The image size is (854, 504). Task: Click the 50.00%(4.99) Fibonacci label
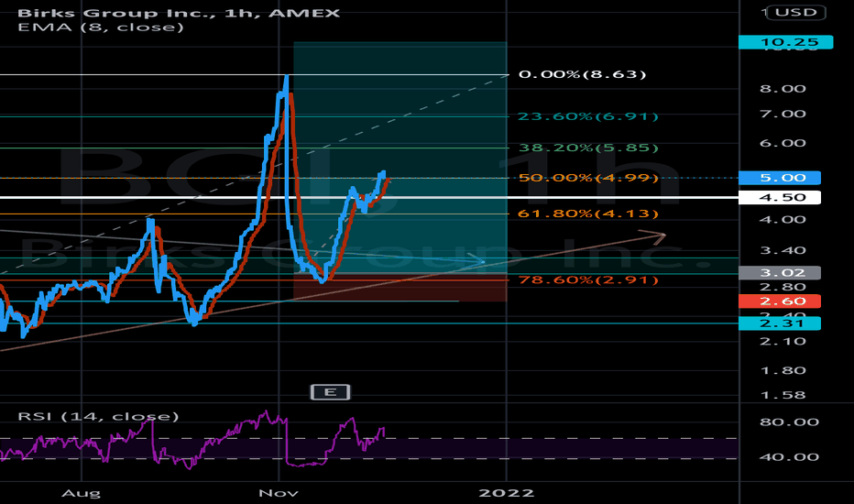pyautogui.click(x=588, y=178)
